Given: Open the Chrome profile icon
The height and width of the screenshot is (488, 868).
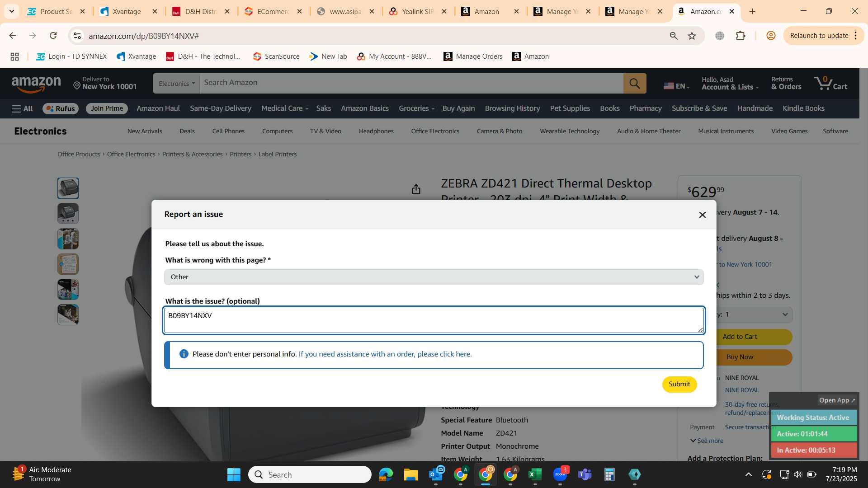Looking at the screenshot, I should tap(771, 36).
